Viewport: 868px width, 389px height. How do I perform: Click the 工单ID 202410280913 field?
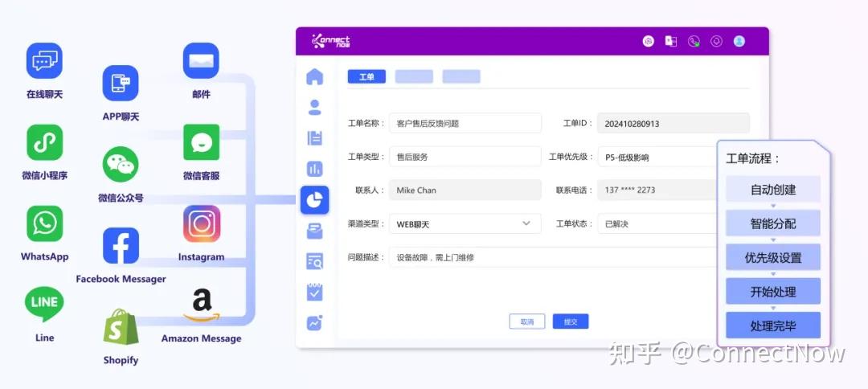[674, 124]
